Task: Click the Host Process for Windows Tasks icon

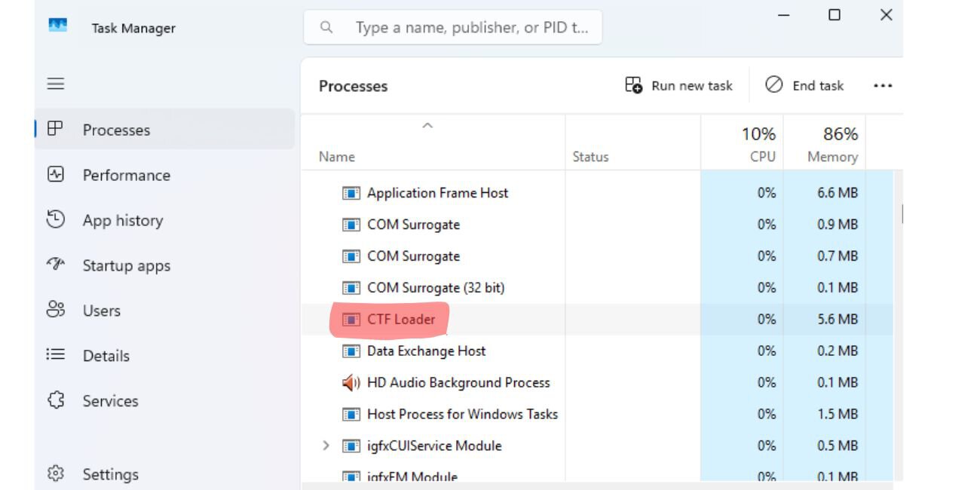Action: pos(351,415)
